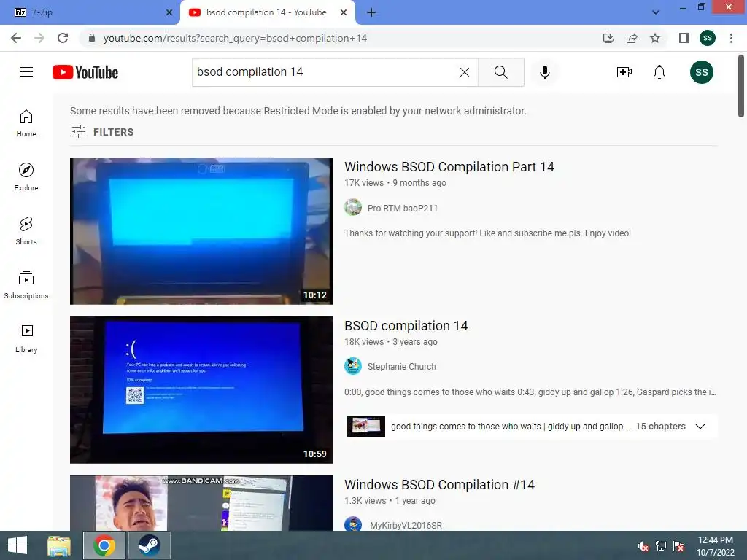
Task: Visit the Pro RTM baoP211 channel
Action: point(403,208)
